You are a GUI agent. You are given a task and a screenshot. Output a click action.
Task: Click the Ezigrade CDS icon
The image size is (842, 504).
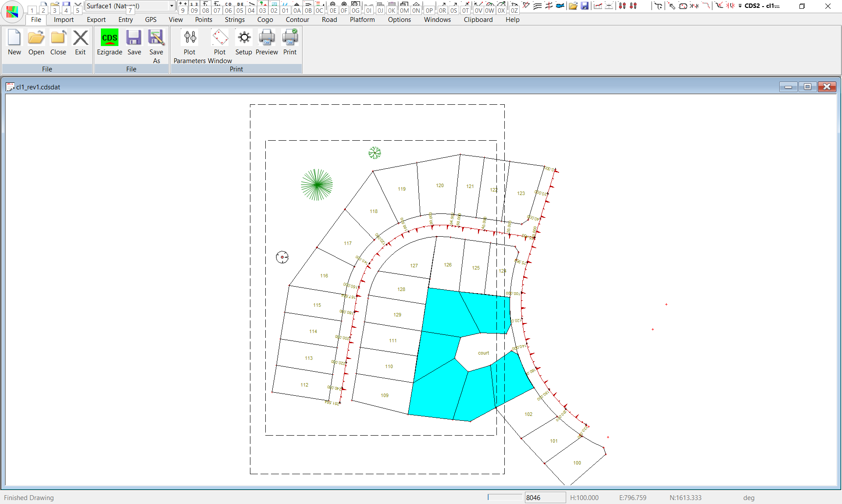[x=109, y=38]
